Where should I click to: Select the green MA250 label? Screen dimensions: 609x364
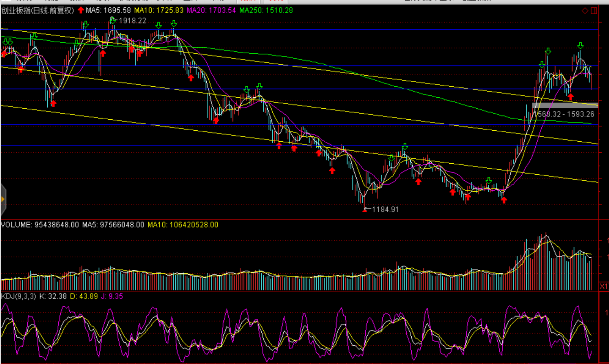(x=266, y=10)
